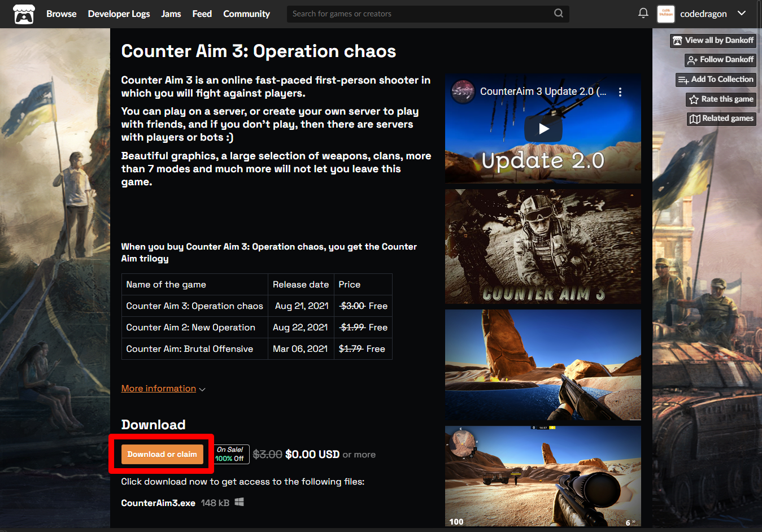Screen dimensions: 762x532
Task: Open the desert sniper scope screenshot
Action: coord(543,476)
